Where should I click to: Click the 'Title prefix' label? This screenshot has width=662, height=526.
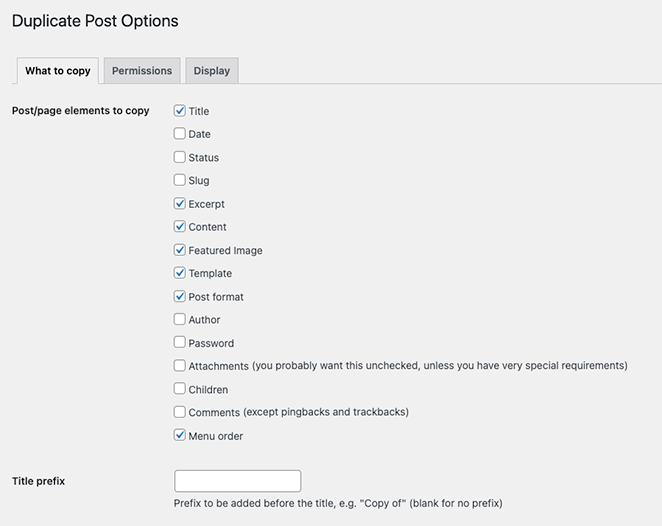(x=38, y=481)
